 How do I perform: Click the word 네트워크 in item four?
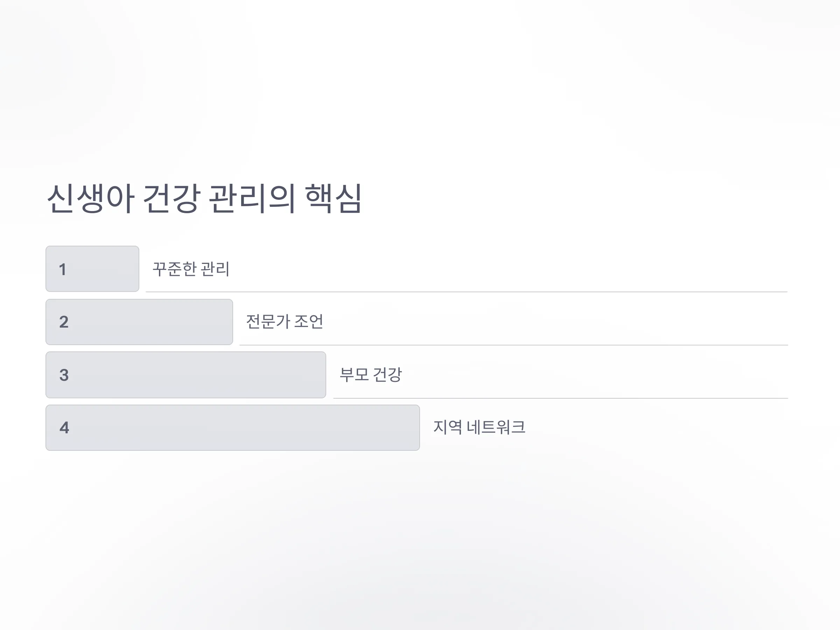point(496,427)
